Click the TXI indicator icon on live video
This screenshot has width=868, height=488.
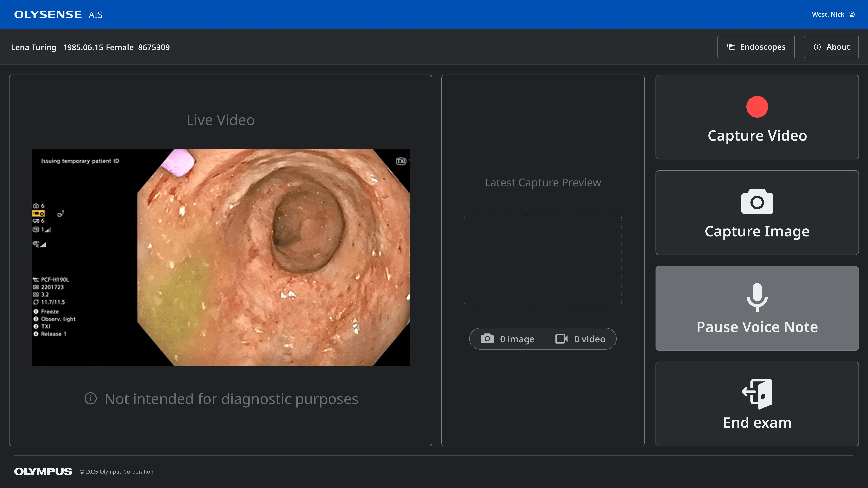[x=401, y=161]
